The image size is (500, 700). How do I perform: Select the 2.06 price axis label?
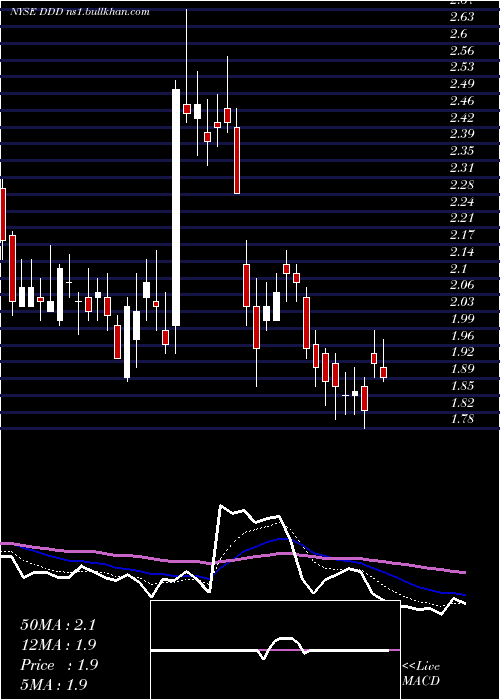[x=462, y=285]
